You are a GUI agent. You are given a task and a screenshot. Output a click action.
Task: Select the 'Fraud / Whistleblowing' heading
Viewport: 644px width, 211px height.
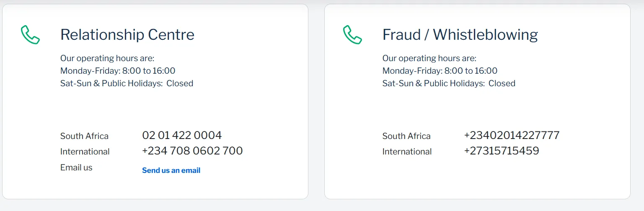460,34
